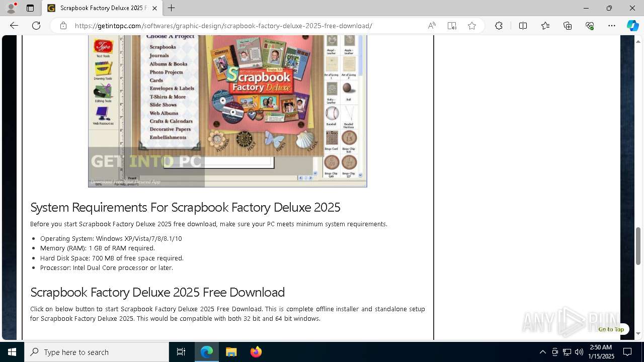Open File Explorer from taskbar
Image resolution: width=644 pixels, height=362 pixels.
231,352
